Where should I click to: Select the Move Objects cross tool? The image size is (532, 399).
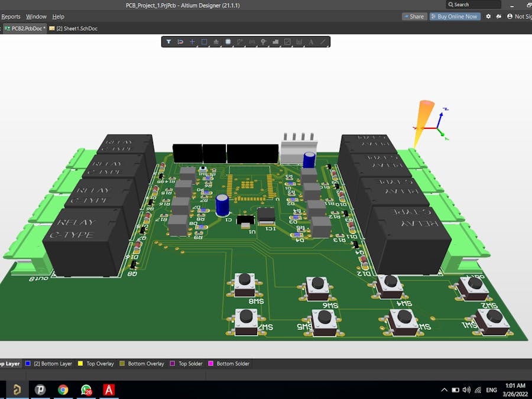coord(192,42)
